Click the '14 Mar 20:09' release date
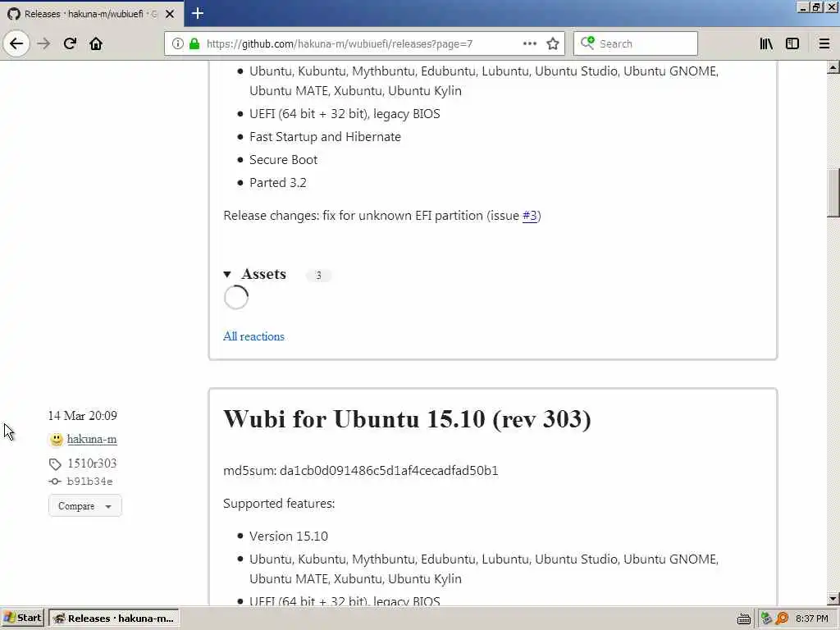Viewport: 840px width, 630px height. [x=83, y=416]
